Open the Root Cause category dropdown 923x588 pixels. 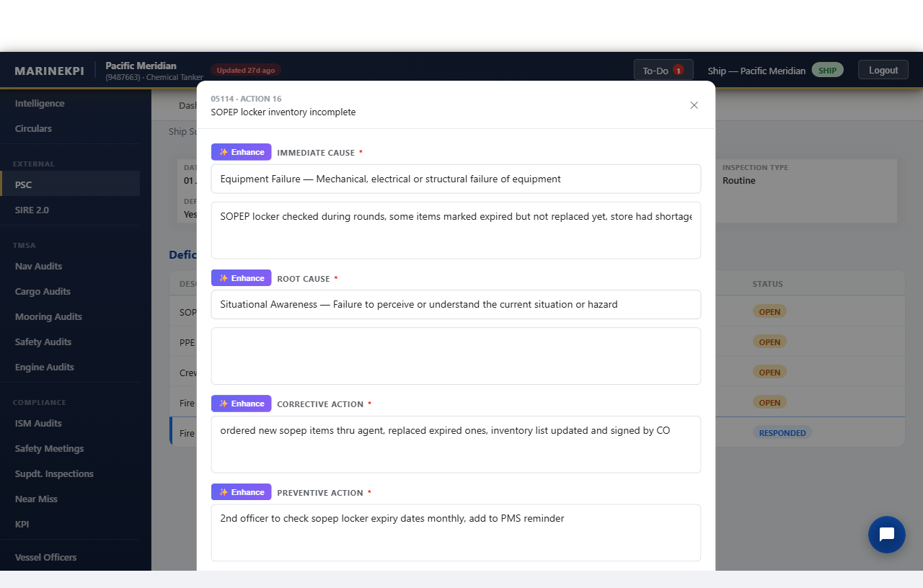tap(456, 304)
